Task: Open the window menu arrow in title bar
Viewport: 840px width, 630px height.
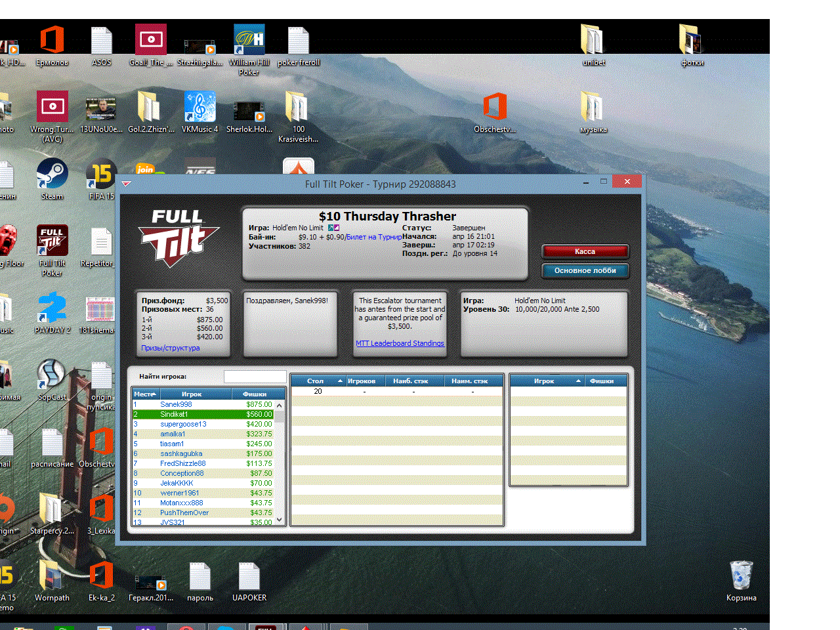Action: [x=126, y=184]
